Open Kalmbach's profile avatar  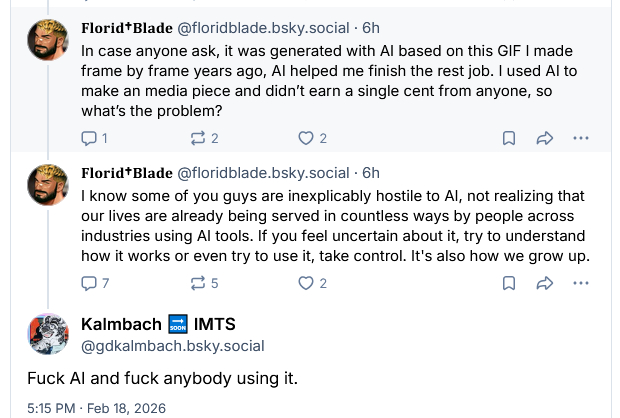pos(48,334)
